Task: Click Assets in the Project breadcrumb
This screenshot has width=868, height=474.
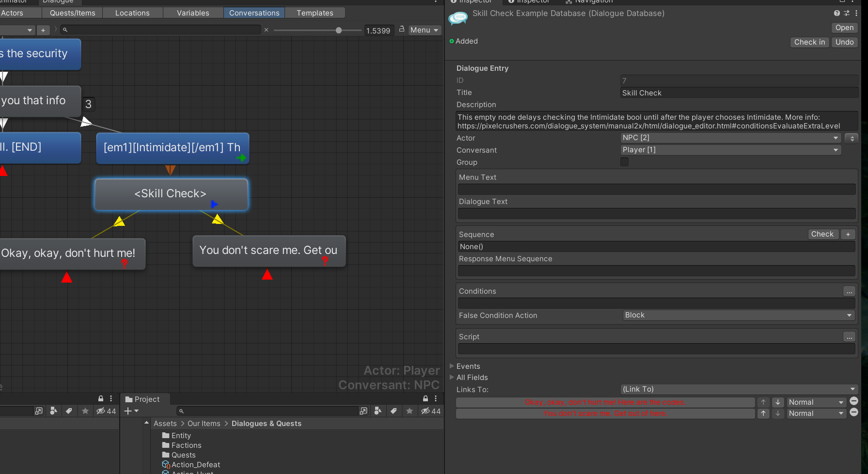Action: coord(165,424)
